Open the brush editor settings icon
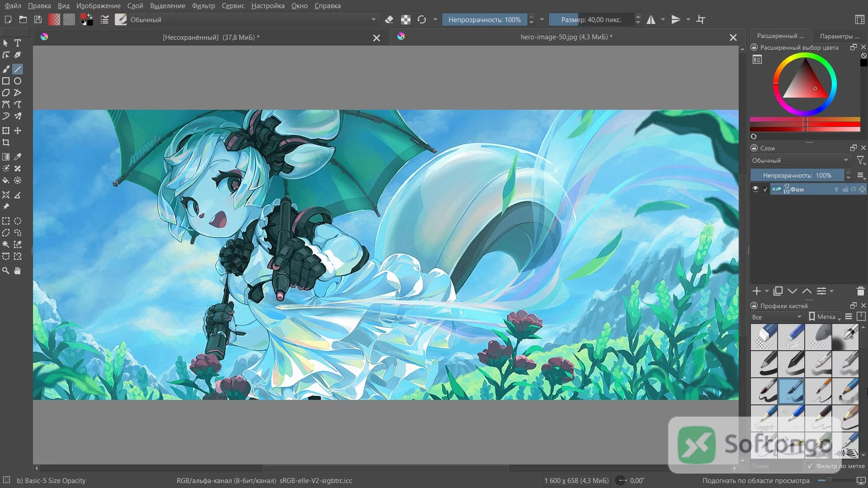 tap(104, 19)
